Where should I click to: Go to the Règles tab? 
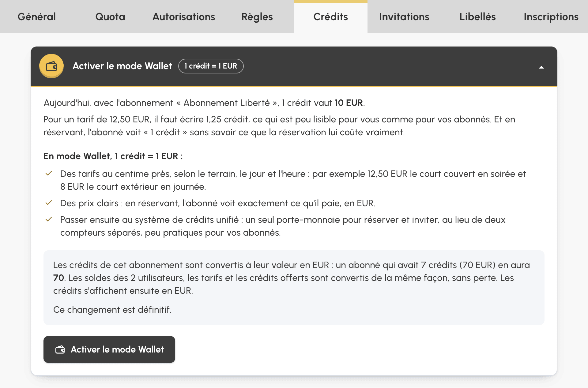257,17
